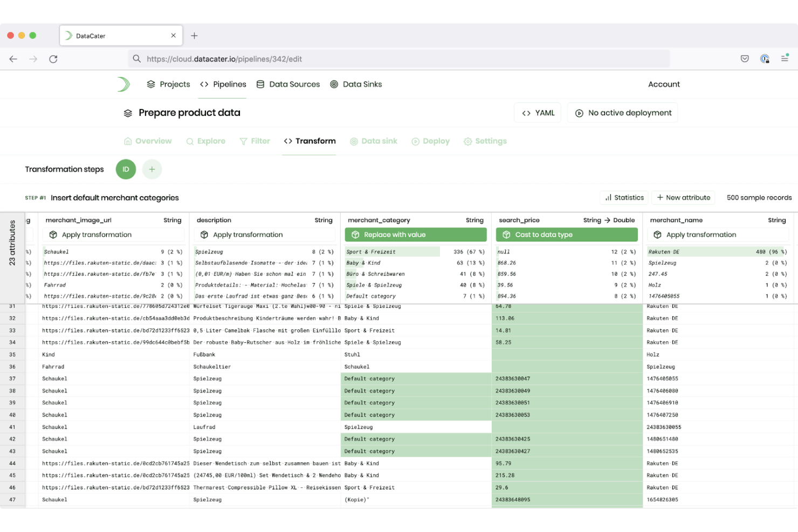Expand Apply transformation for merchant_image_url

(113, 234)
